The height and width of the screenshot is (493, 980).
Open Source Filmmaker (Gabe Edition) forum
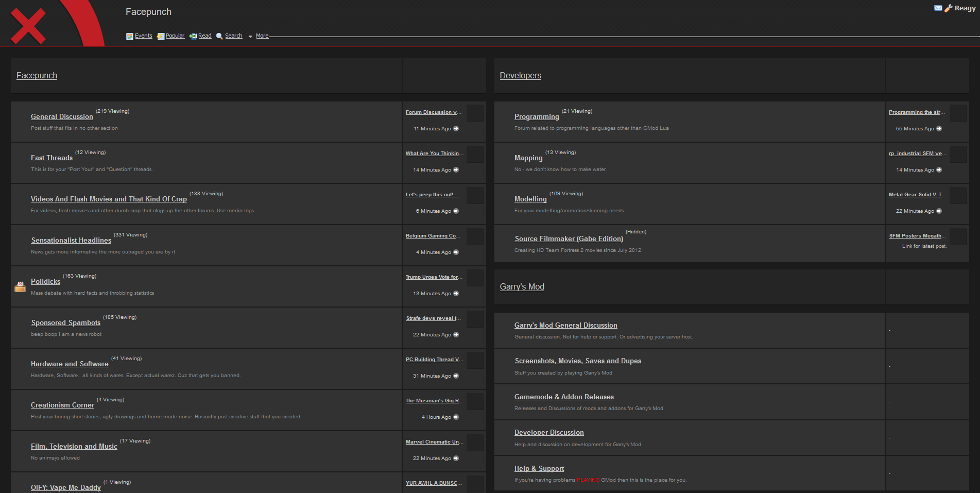[x=569, y=239]
